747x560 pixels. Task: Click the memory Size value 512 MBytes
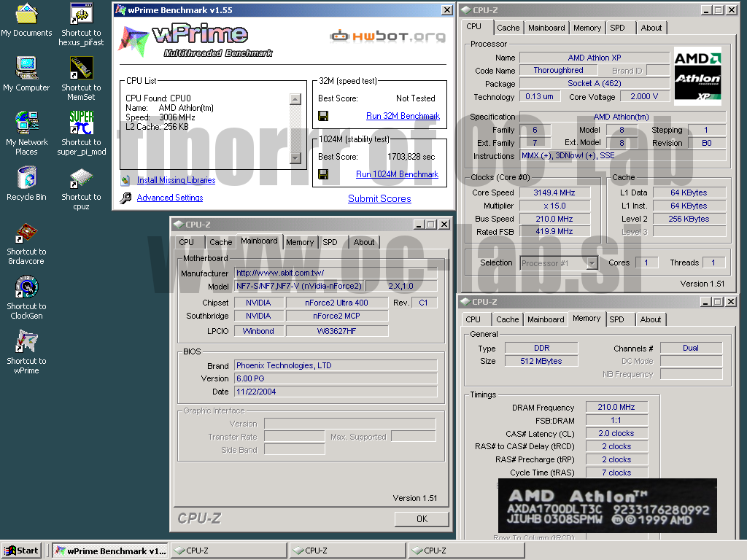click(x=541, y=361)
